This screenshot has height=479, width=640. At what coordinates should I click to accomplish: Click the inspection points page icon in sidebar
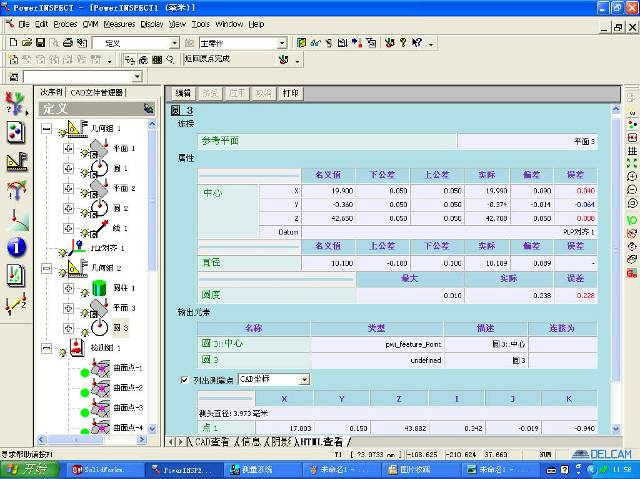16,275
